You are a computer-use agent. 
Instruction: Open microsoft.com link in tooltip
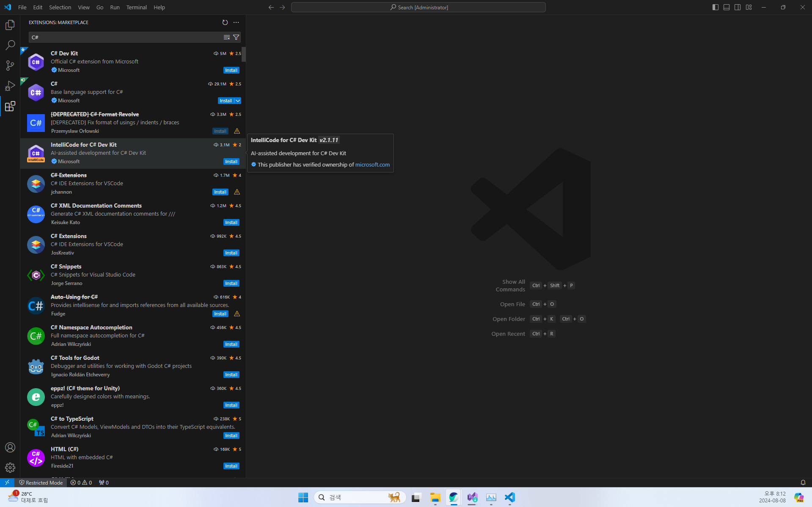click(372, 164)
